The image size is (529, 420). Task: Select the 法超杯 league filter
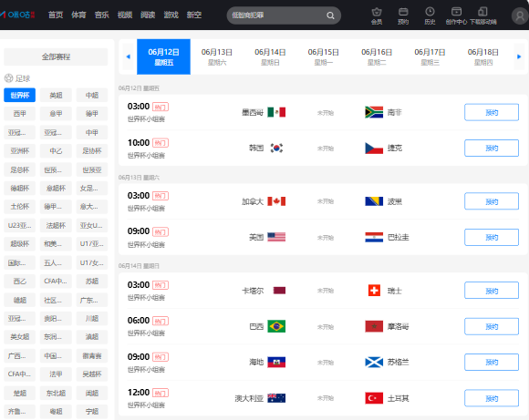coord(56,225)
